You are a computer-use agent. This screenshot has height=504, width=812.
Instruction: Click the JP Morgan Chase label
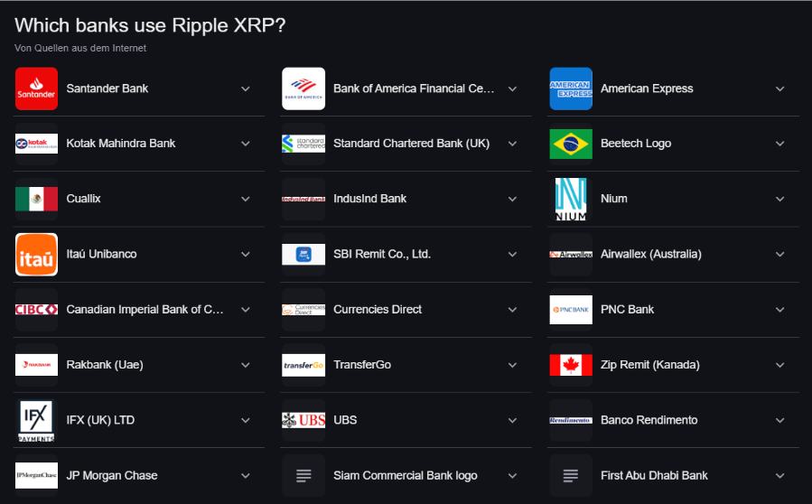tap(112, 475)
